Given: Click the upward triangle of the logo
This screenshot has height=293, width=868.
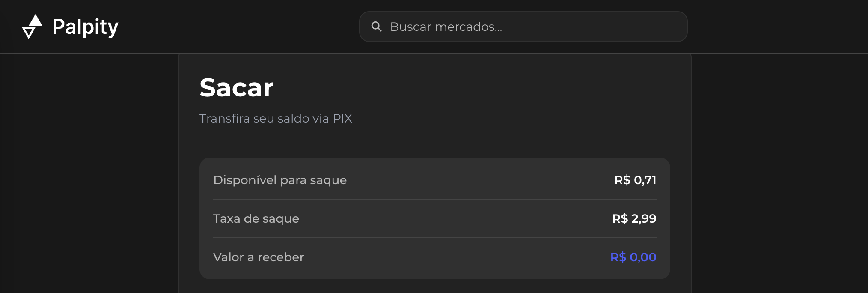Looking at the screenshot, I should point(36,21).
